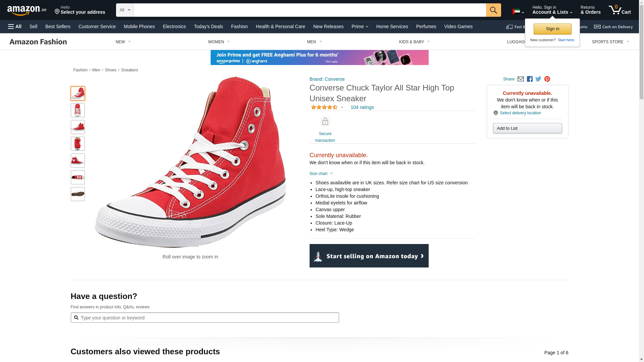Open the All hamburger menu
The image size is (644, 362).
[15, 26]
